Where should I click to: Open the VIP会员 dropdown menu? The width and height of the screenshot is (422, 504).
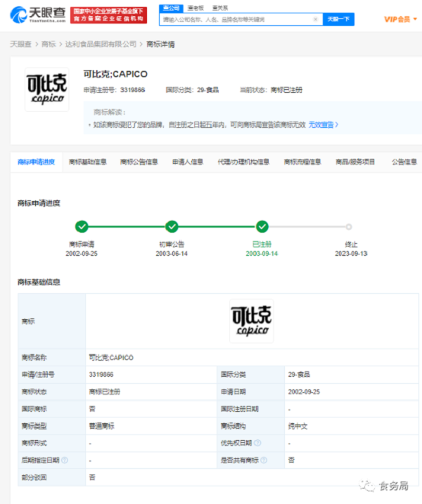point(400,19)
